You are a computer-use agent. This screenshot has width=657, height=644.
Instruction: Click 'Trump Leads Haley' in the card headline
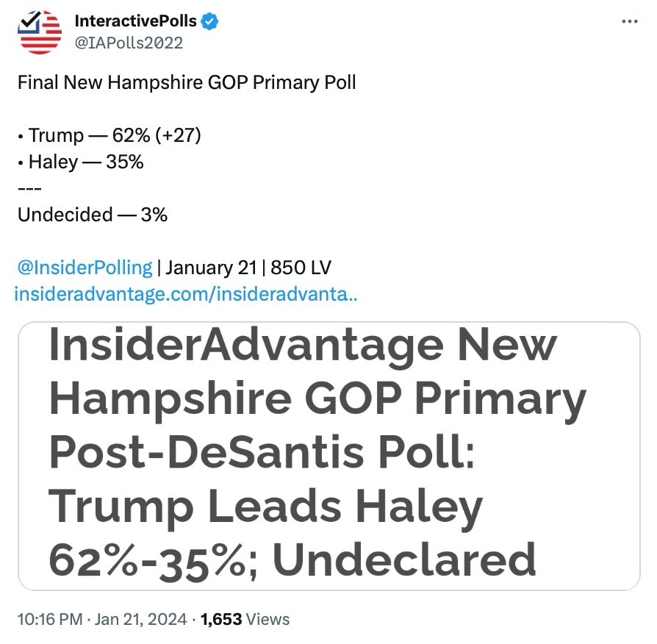pos(265,506)
